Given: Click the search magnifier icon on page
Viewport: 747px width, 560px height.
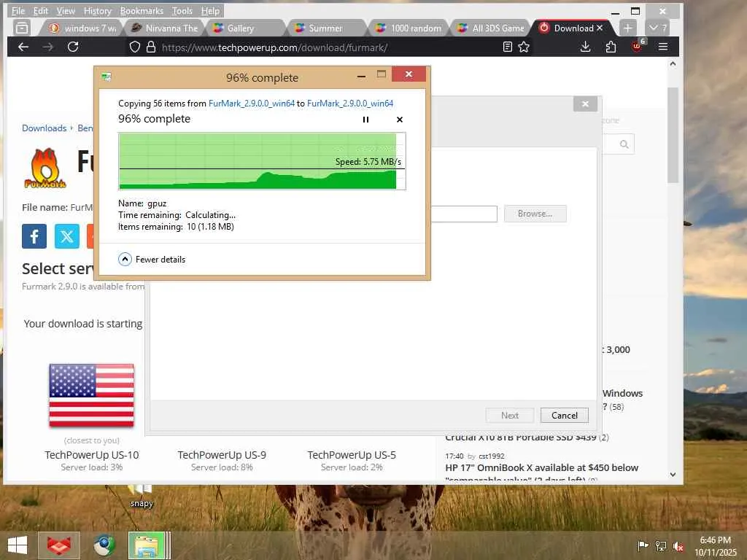Looking at the screenshot, I should [624, 144].
